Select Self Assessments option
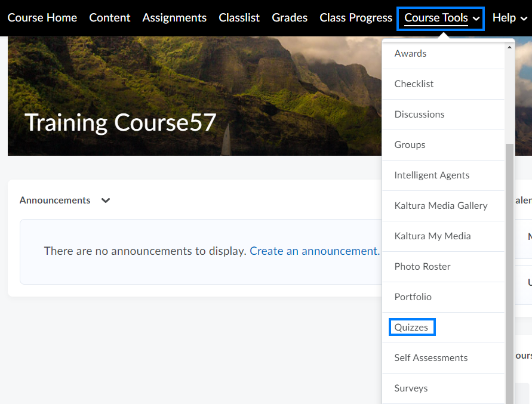This screenshot has height=404, width=532. (x=430, y=358)
